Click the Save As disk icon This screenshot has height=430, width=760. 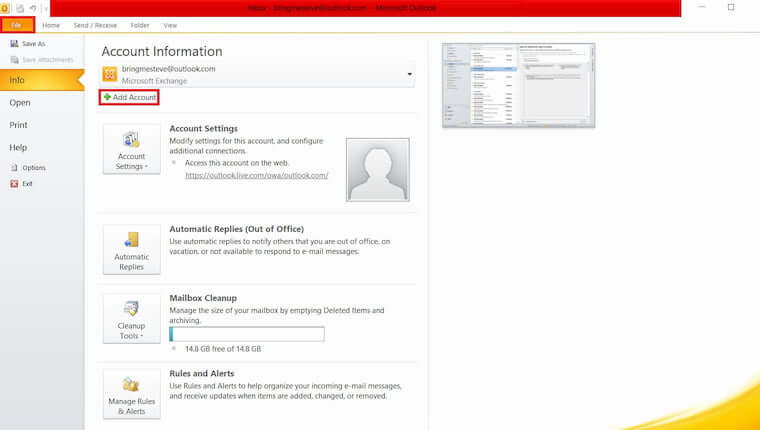(x=14, y=44)
